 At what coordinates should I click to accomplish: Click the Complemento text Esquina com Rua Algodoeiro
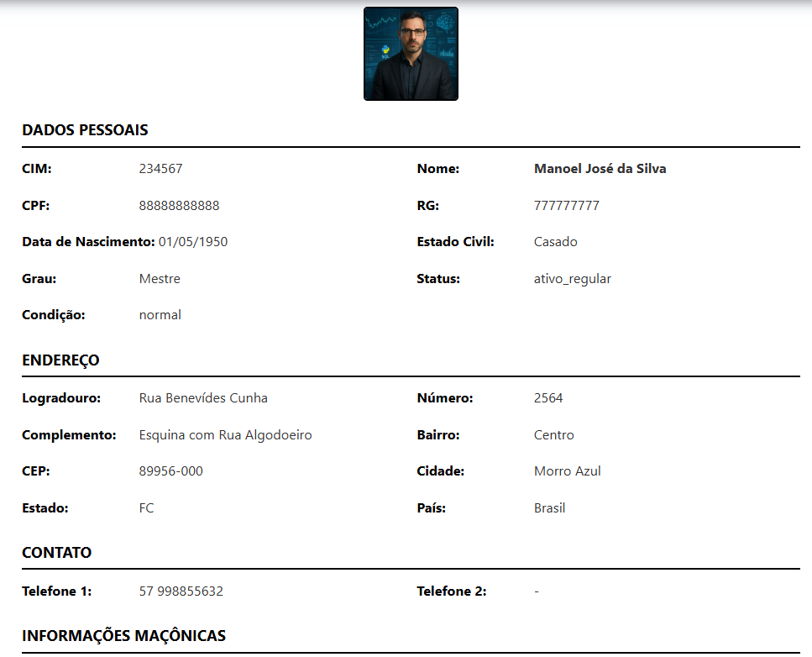click(225, 435)
